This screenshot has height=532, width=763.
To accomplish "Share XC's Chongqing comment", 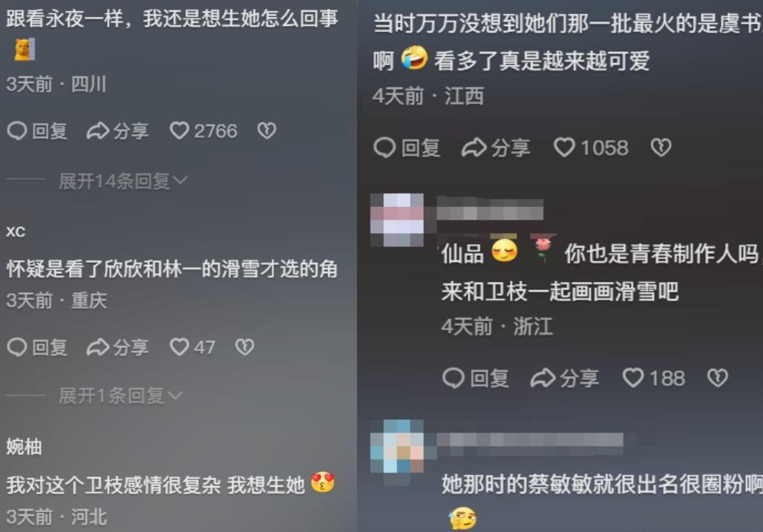I will (117, 347).
